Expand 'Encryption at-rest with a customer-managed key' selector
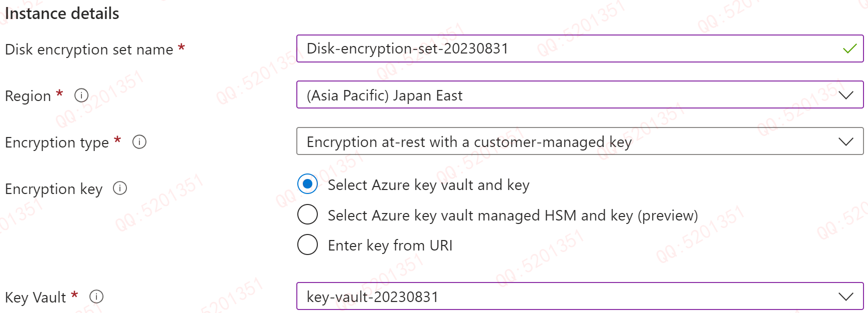The height and width of the screenshot is (313, 868). [550, 141]
